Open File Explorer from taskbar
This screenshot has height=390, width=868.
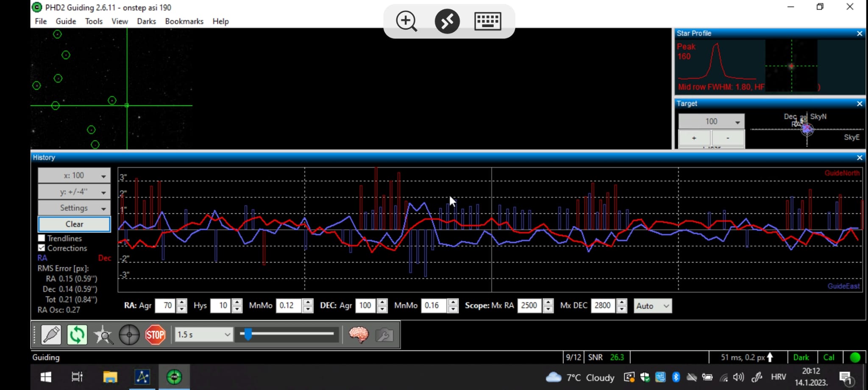click(x=110, y=377)
